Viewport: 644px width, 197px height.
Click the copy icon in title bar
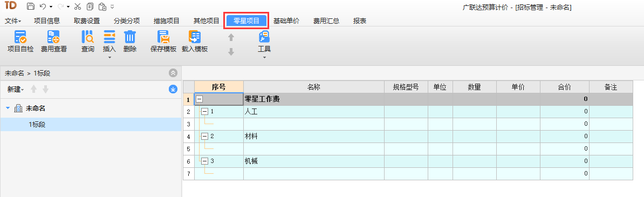[x=90, y=6]
